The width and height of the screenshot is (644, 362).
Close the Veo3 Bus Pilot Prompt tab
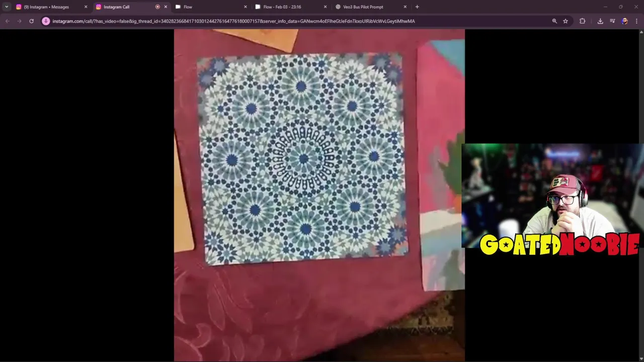pos(405,7)
